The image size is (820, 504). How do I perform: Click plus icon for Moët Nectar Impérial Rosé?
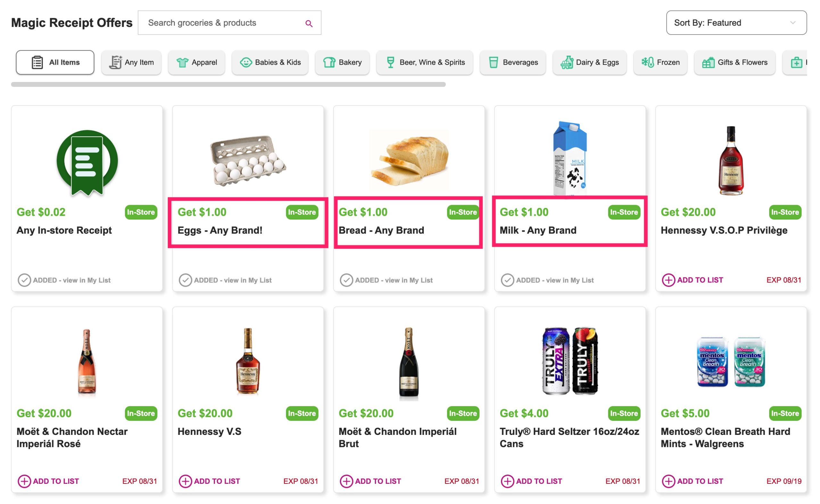point(24,481)
